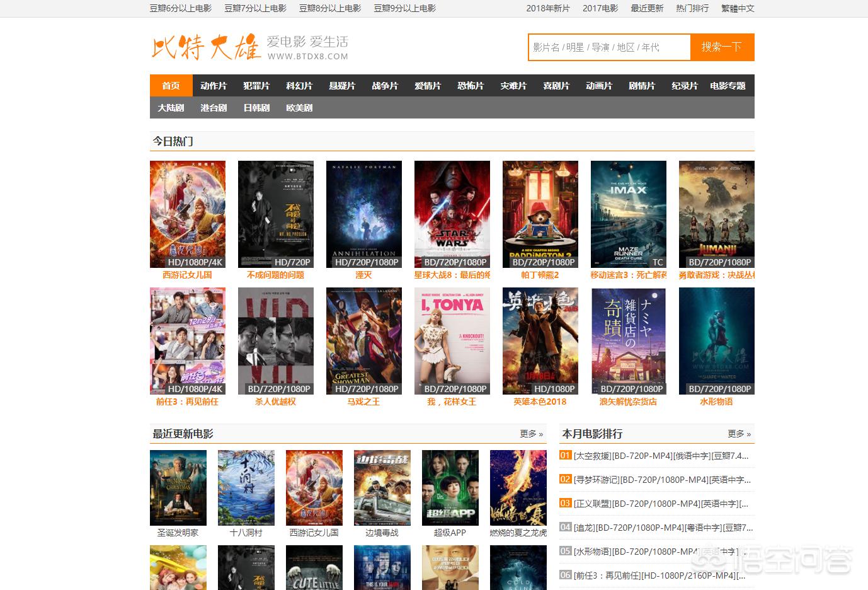Click the 我，花样女王 title link
Screen dimensions: 868x590
452,402
